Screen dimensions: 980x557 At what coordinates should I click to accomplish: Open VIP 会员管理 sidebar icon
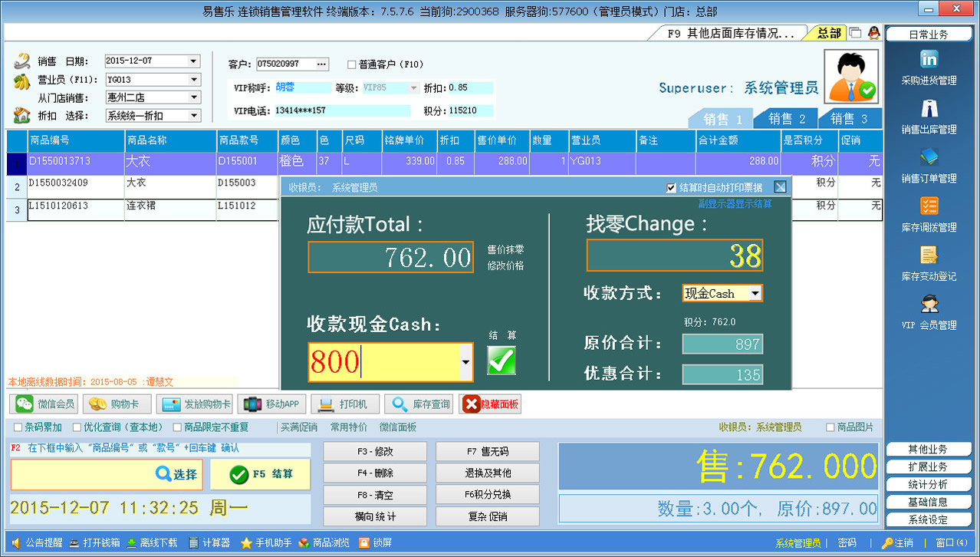click(x=929, y=305)
